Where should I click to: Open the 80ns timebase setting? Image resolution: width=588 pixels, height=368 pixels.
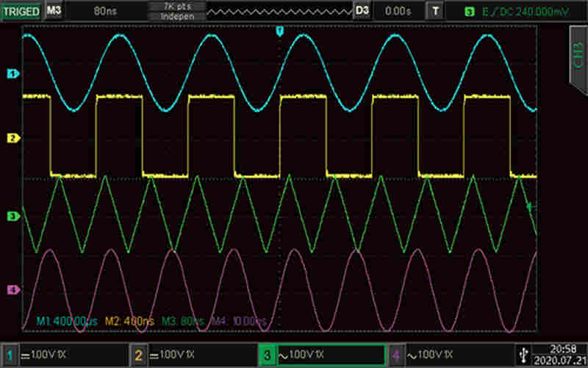(104, 10)
